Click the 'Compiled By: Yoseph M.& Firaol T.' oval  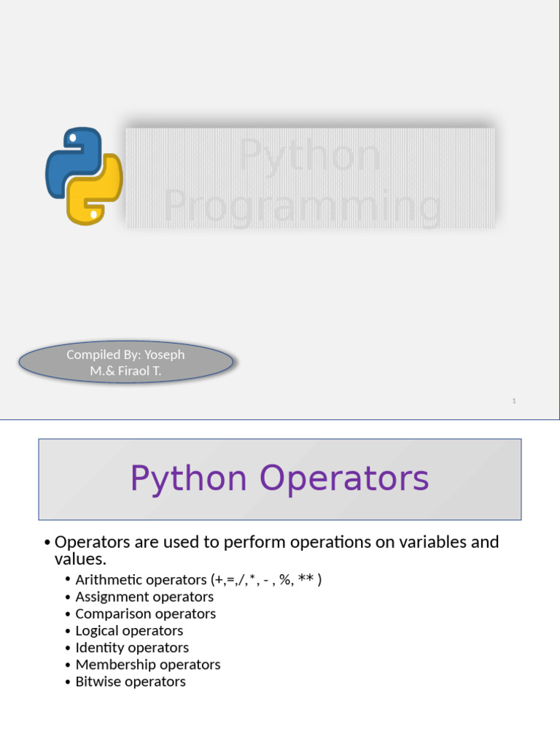click(x=125, y=362)
